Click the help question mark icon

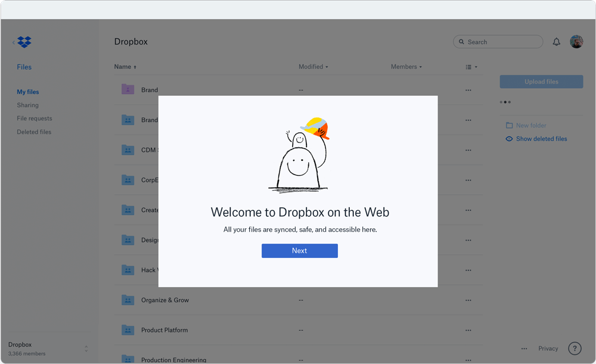[575, 349]
